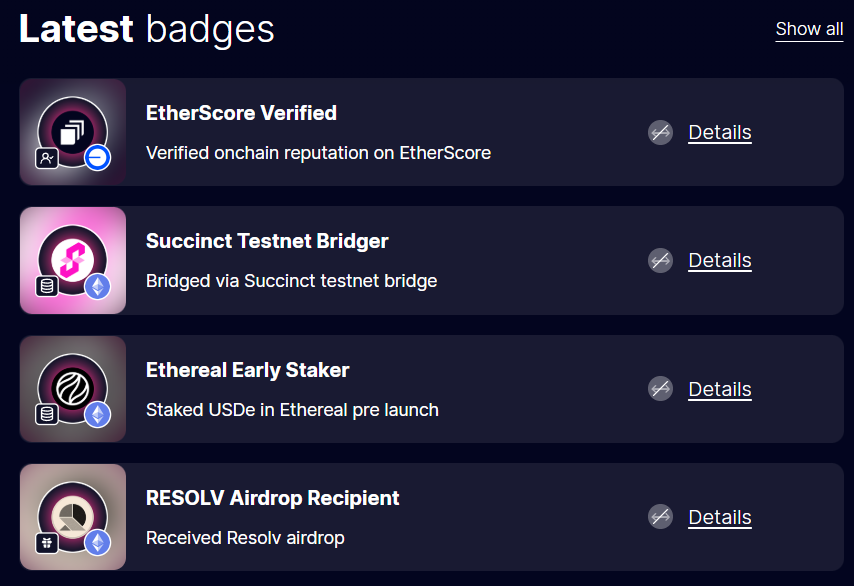Open Details for EtherScore Verified
The image size is (854, 586).
(719, 132)
